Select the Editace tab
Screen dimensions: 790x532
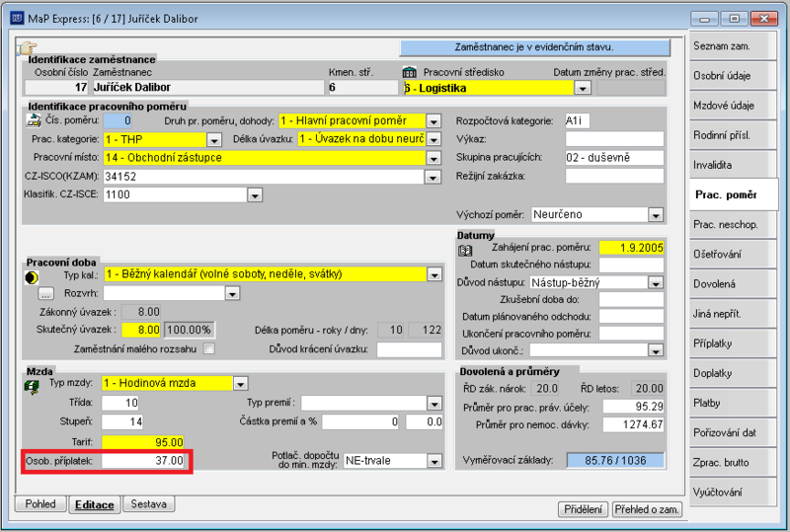94,504
